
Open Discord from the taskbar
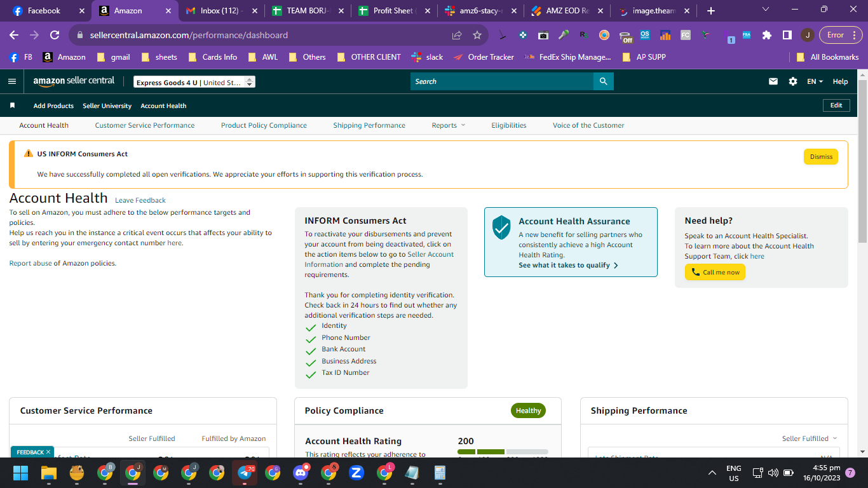[301, 473]
